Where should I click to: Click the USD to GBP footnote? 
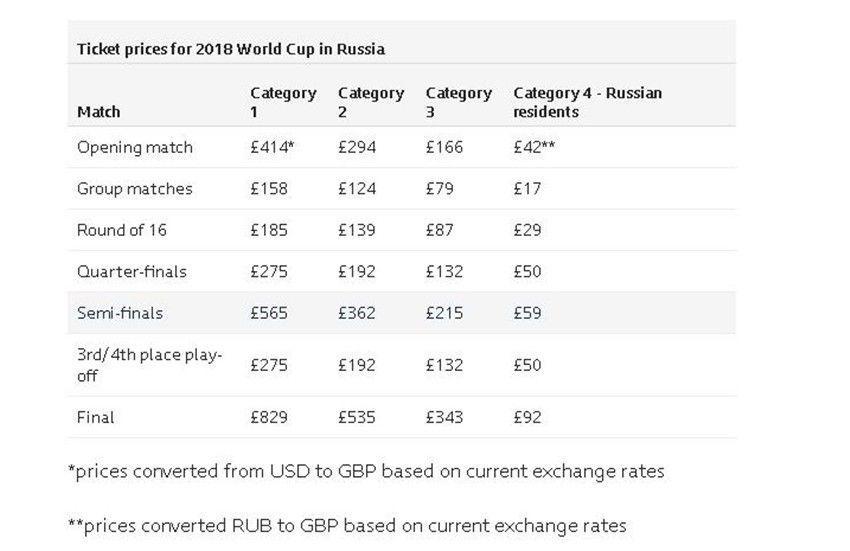tap(366, 471)
